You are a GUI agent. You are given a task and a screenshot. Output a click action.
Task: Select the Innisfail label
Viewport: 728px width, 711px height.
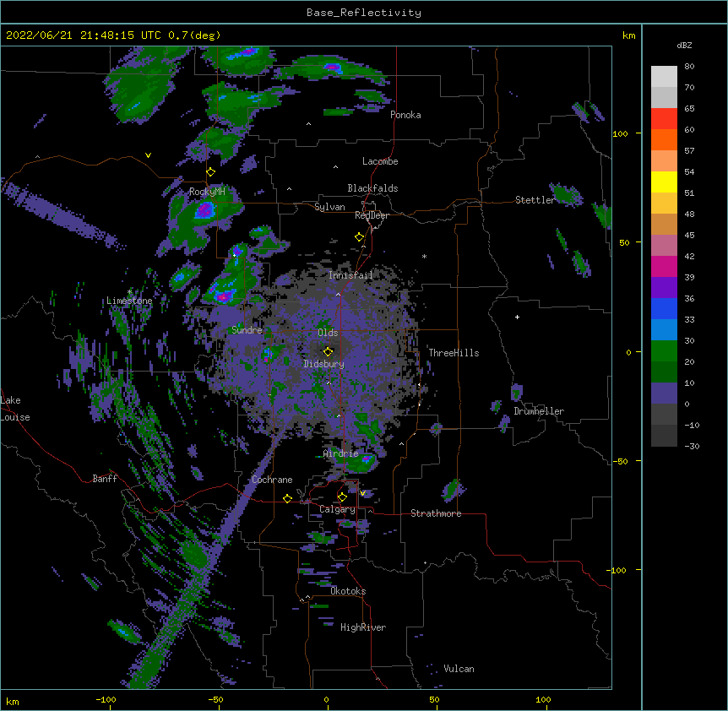coord(350,275)
